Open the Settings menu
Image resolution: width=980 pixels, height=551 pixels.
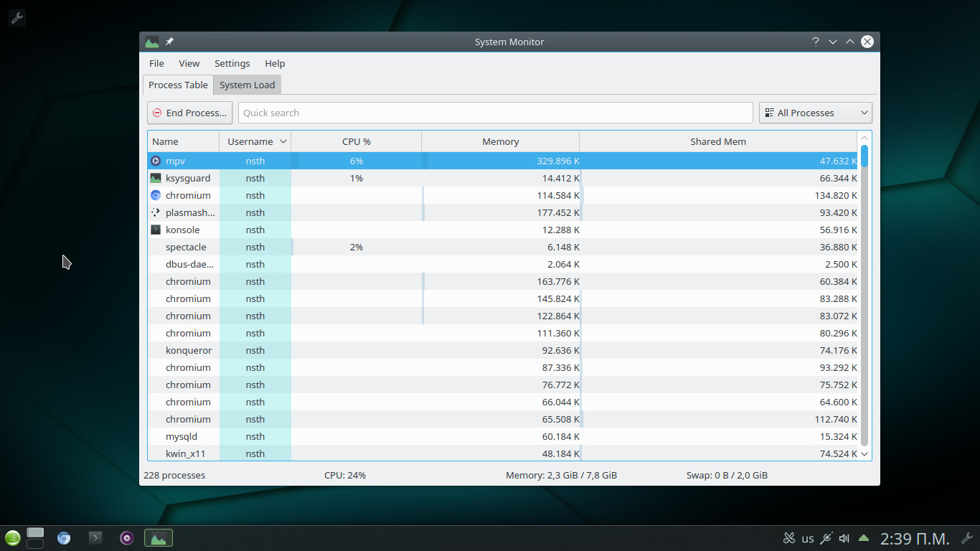pyautogui.click(x=232, y=63)
